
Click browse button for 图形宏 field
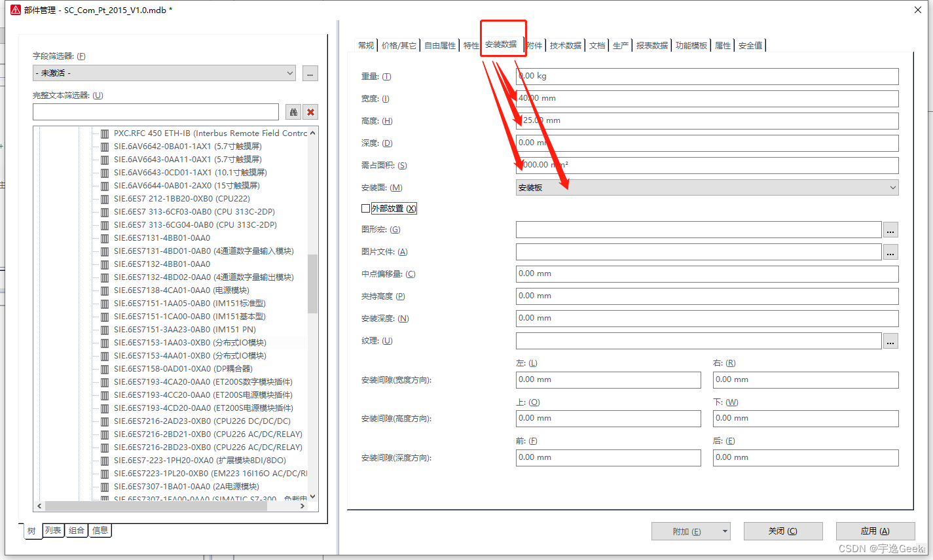tap(890, 230)
